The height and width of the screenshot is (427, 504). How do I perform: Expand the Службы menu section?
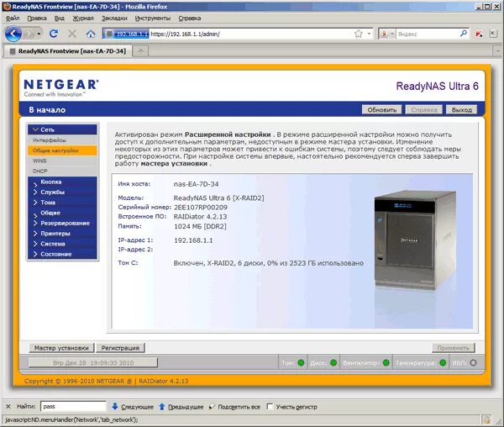(62, 192)
